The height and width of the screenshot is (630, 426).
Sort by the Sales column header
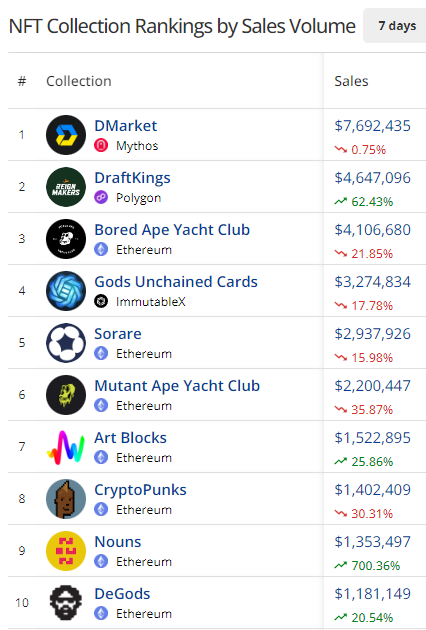point(351,81)
